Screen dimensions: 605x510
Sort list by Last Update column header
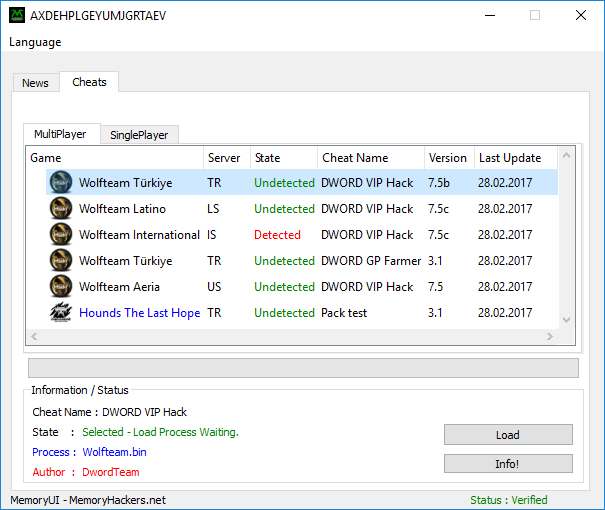516,158
